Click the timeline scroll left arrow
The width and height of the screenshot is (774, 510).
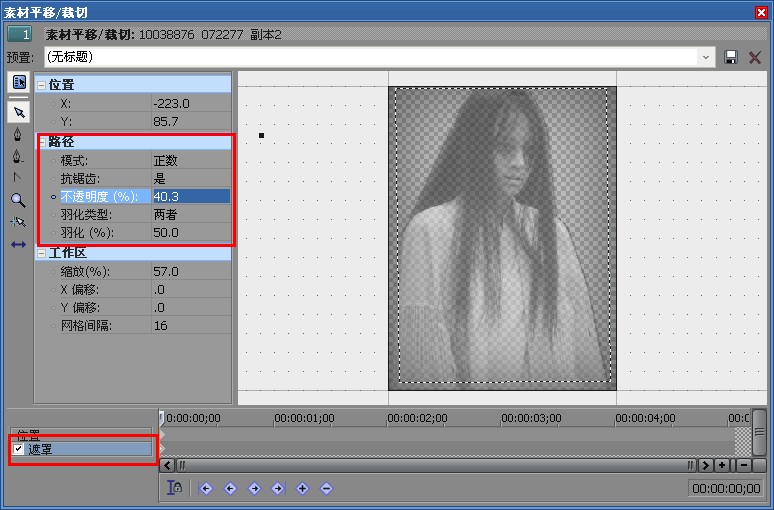pos(168,465)
